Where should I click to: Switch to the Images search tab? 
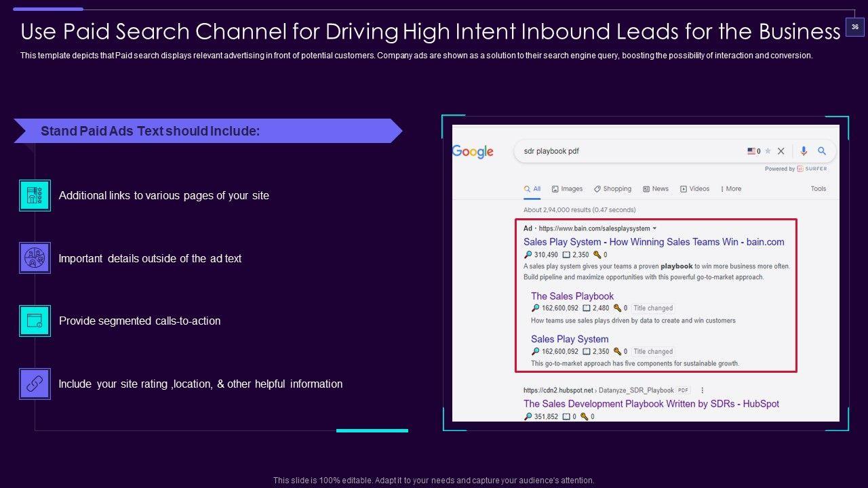coord(567,189)
